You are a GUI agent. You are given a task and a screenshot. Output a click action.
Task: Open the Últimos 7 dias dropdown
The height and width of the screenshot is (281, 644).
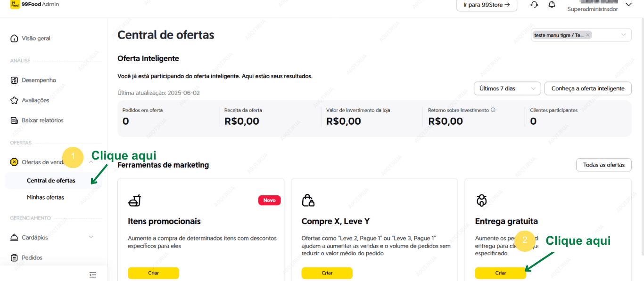507,88
